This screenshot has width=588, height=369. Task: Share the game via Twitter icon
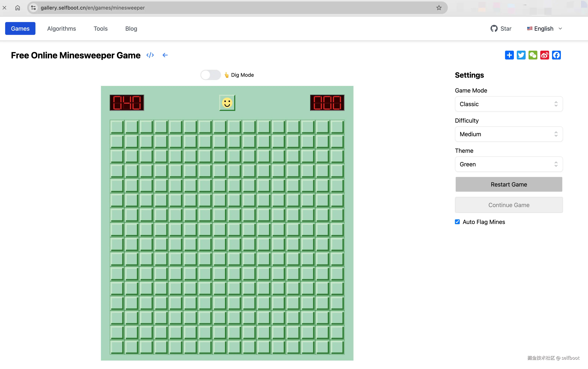(521, 55)
